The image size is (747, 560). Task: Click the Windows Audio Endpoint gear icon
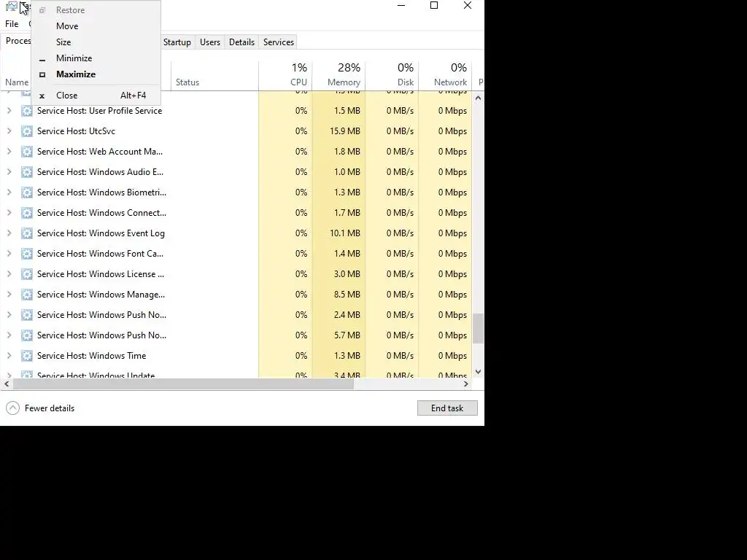[27, 172]
